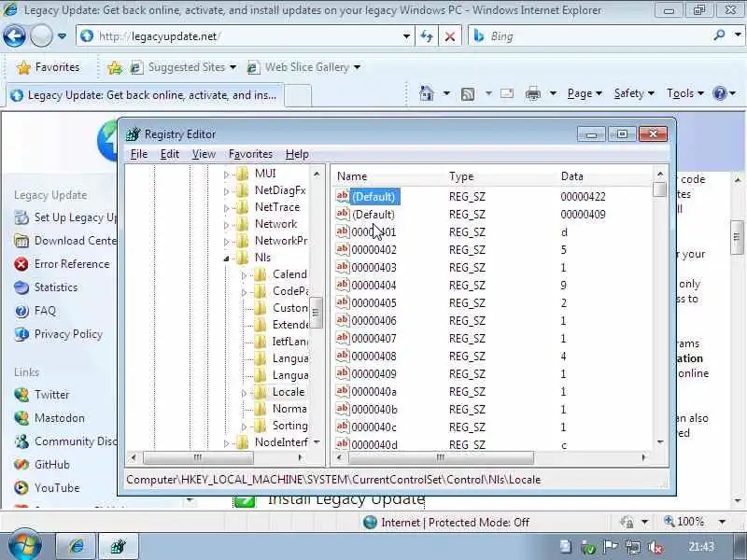Select the highlighted (Default) value with data 00000422
This screenshot has width=747, height=560.
click(374, 197)
